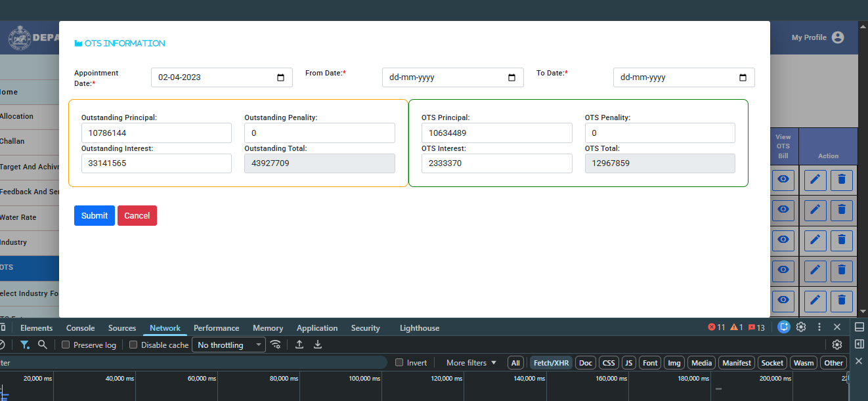Open Water Rate in the sidebar

(x=30, y=217)
